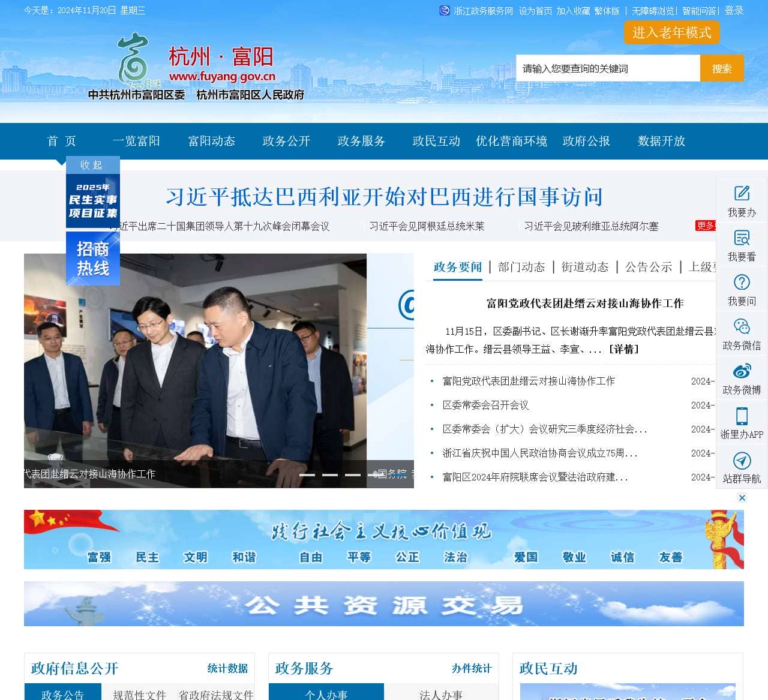Open the 习近平会见玻利维亚总统阿尔塞 link
Image resolution: width=768 pixels, height=700 pixels.
[591, 226]
